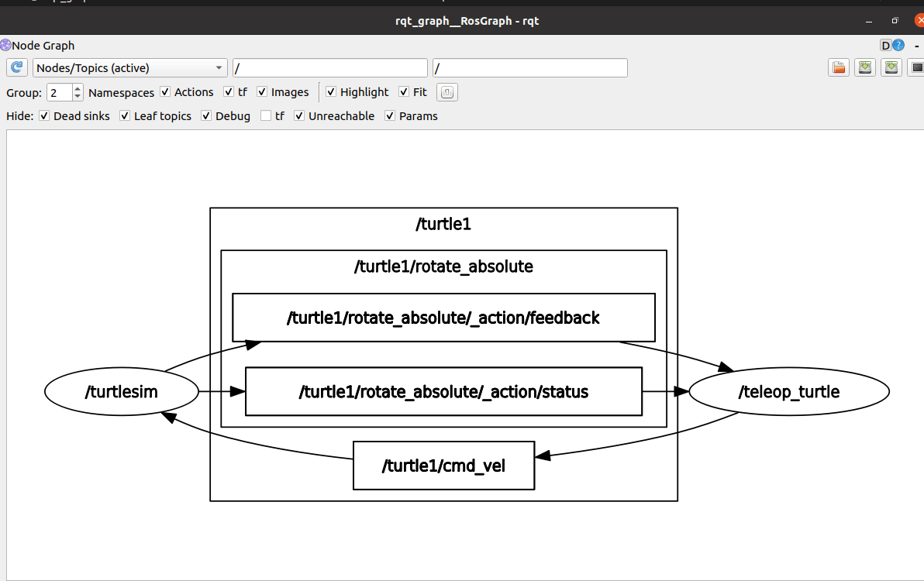924x581 pixels.
Task: Open the blue question mark help icon
Action: coord(898,46)
